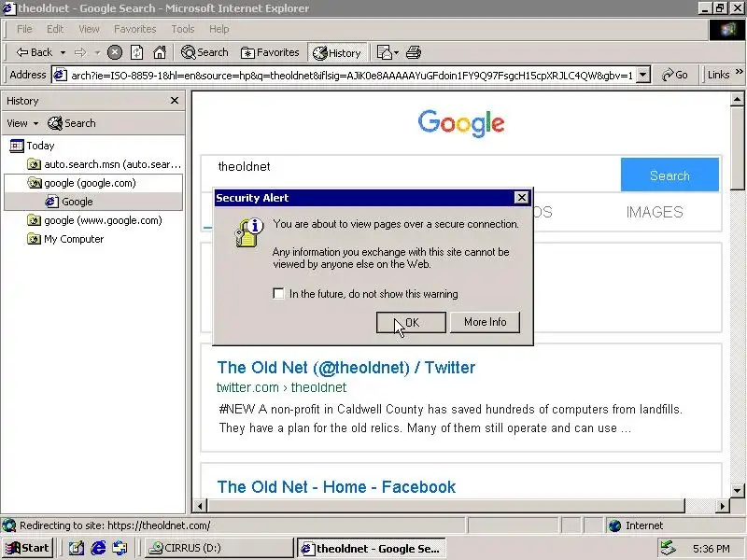
Task: Click the Mail toolbar icon
Action: click(385, 52)
